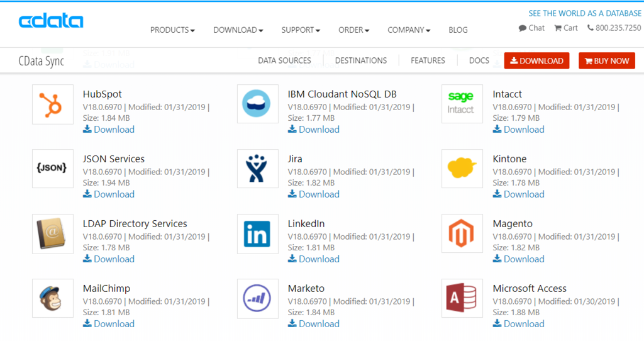
Task: Download the IBM Cloudant NoSQL DB connector
Action: [313, 130]
